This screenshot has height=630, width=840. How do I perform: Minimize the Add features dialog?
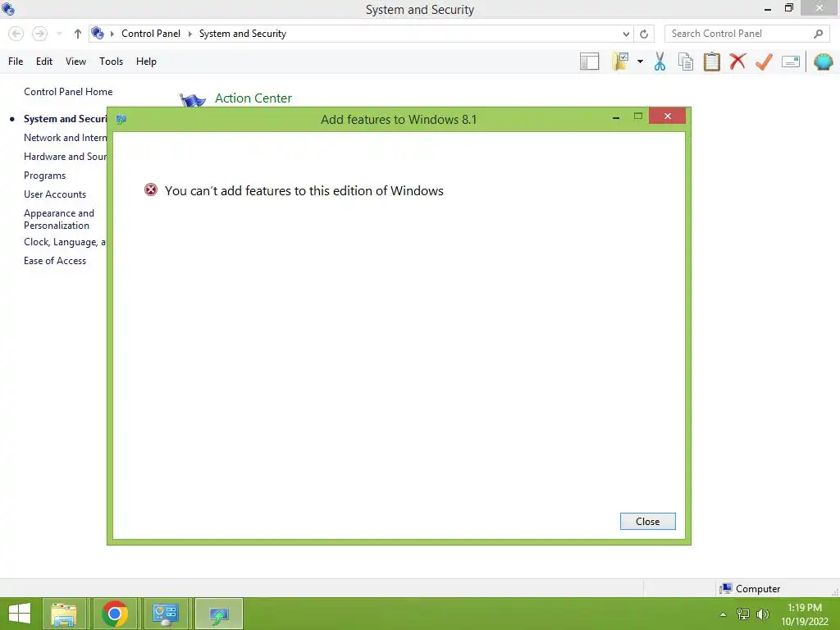[616, 116]
